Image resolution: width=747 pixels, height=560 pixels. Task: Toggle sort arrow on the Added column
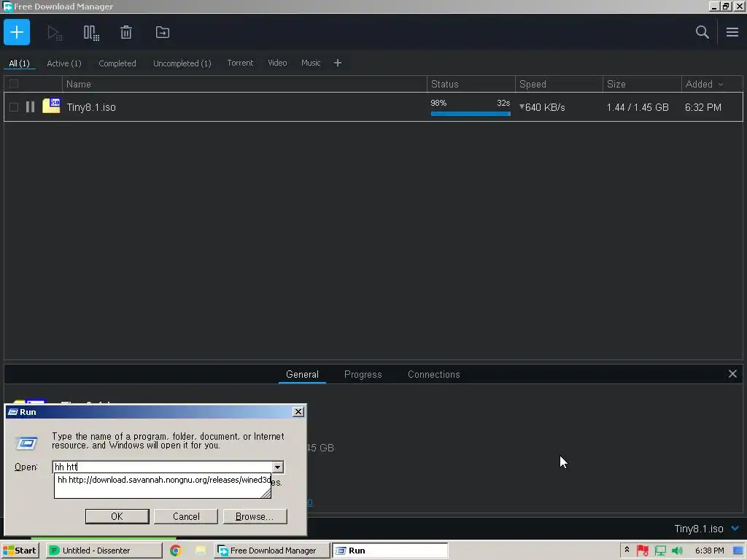point(721,85)
